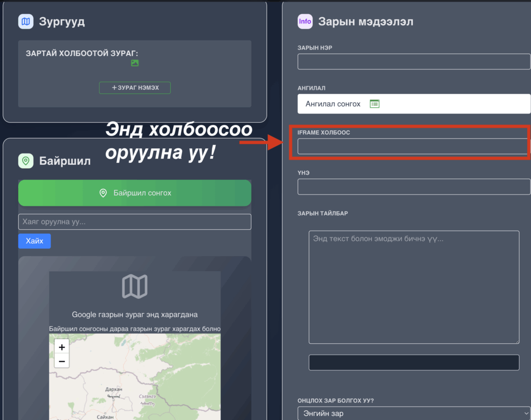
Task: Click the large folded map placeholder icon
Action: coord(135,287)
